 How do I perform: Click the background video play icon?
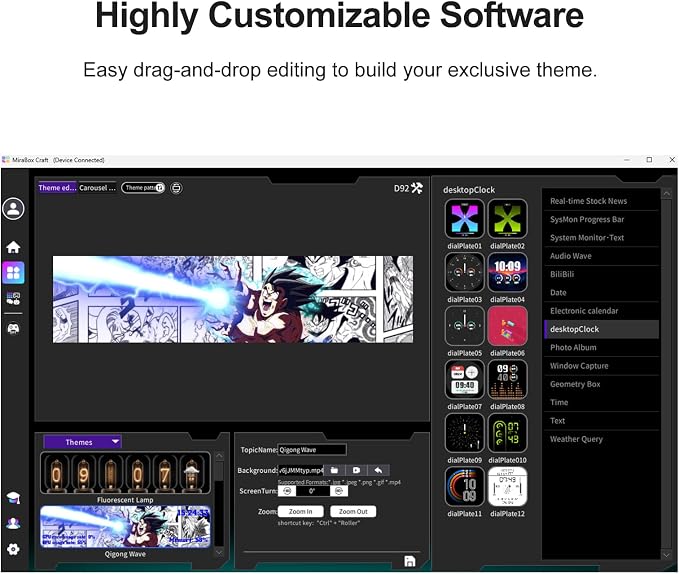pyautogui.click(x=356, y=470)
